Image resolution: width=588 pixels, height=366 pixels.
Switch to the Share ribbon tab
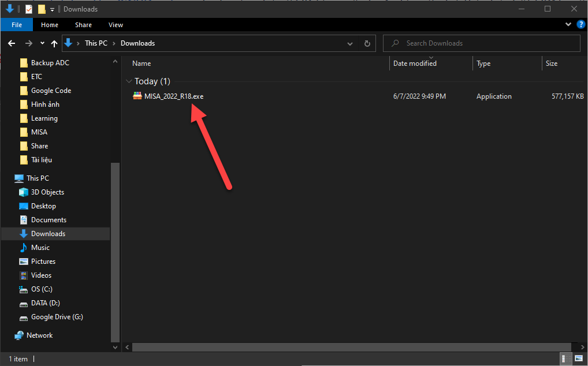(x=83, y=25)
